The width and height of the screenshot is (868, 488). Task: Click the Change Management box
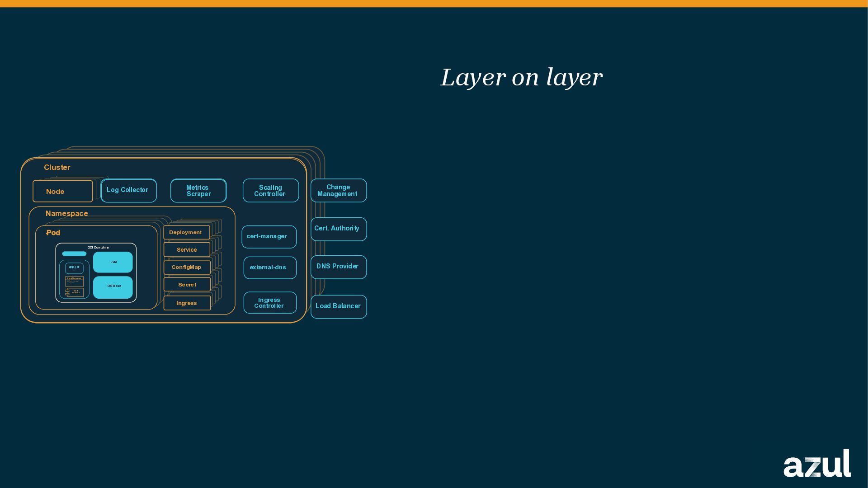coord(338,191)
